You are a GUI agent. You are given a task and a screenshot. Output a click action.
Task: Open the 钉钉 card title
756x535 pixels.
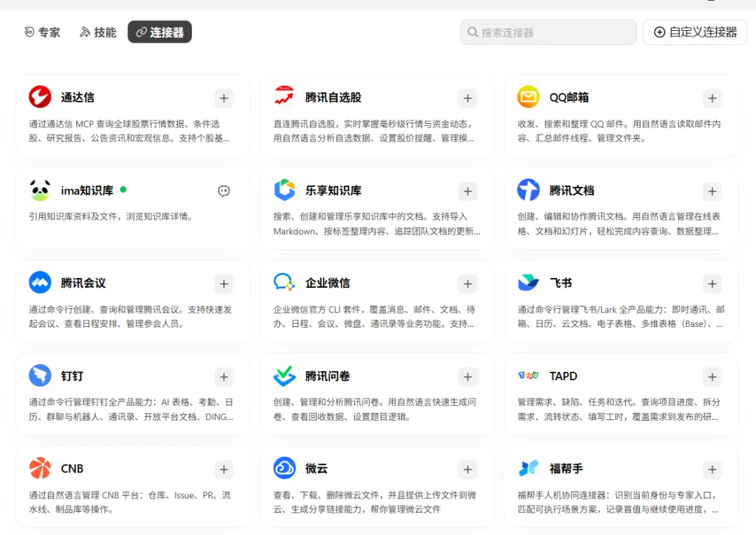[72, 376]
